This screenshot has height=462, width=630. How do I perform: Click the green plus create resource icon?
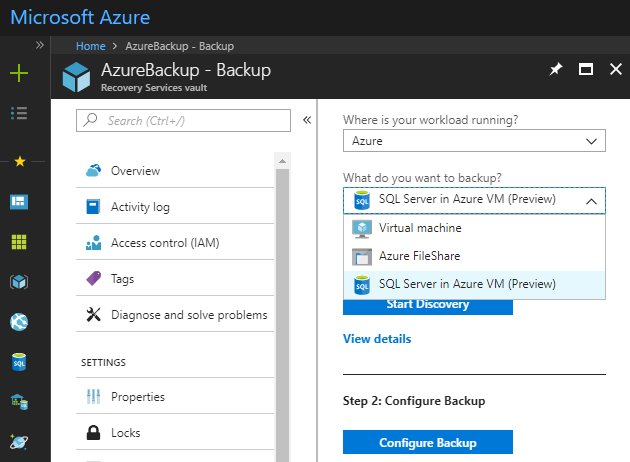coord(19,73)
